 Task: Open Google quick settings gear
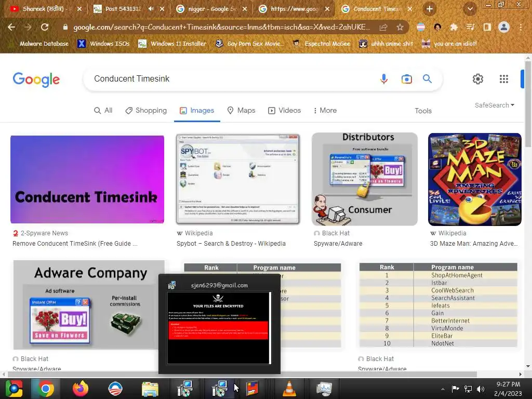coord(478,79)
